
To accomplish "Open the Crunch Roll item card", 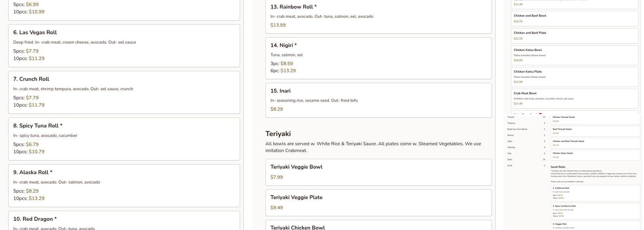I will (124, 92).
